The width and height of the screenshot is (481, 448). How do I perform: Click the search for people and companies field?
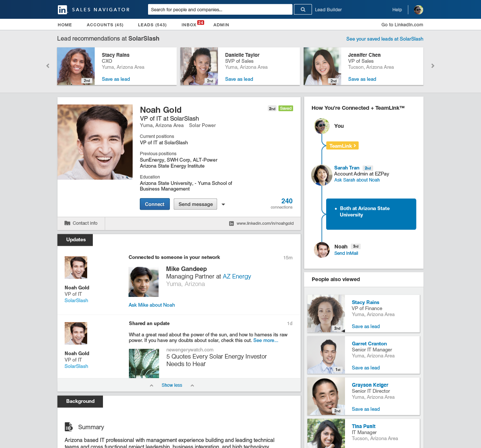click(x=220, y=9)
